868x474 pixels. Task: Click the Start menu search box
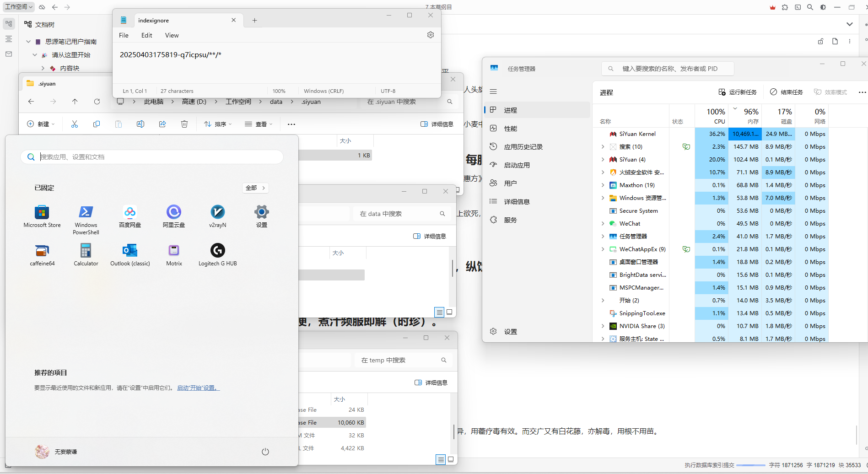[152, 157]
